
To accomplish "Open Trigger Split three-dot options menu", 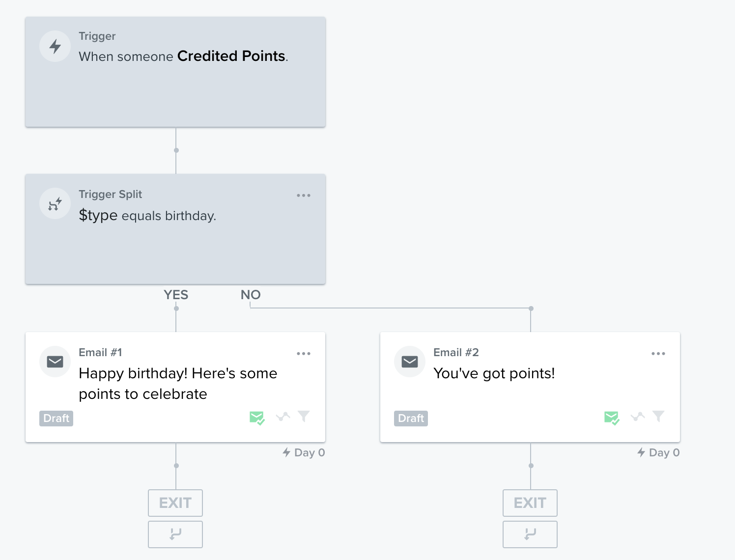I will click(x=304, y=196).
